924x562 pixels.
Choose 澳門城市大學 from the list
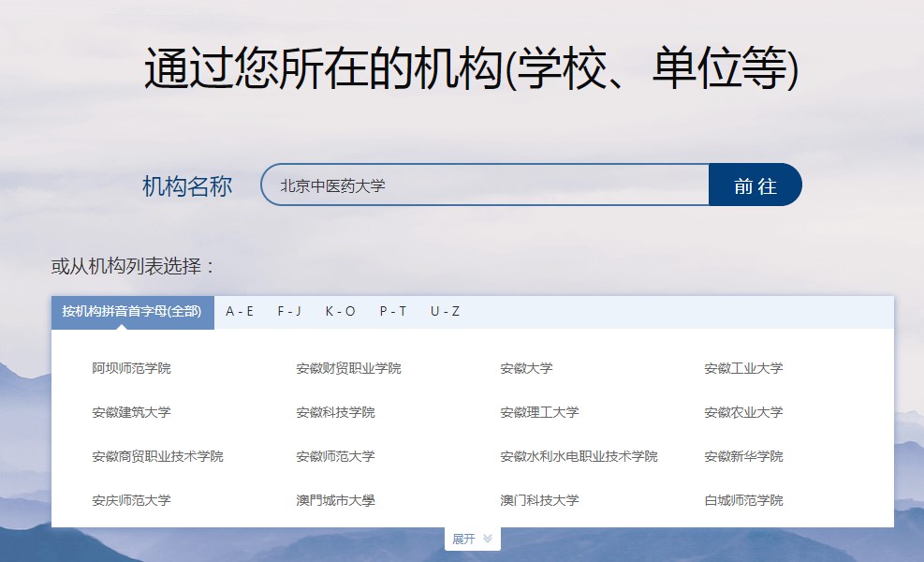coord(335,500)
